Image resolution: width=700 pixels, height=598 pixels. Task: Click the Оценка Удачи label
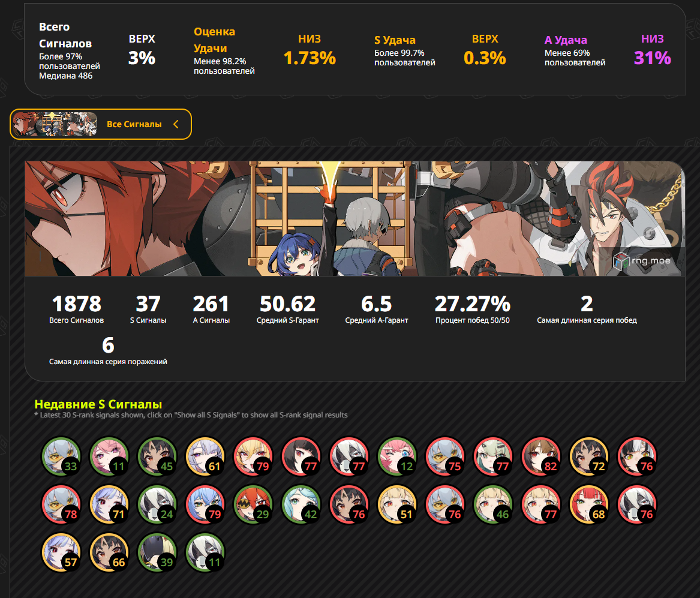pyautogui.click(x=215, y=40)
